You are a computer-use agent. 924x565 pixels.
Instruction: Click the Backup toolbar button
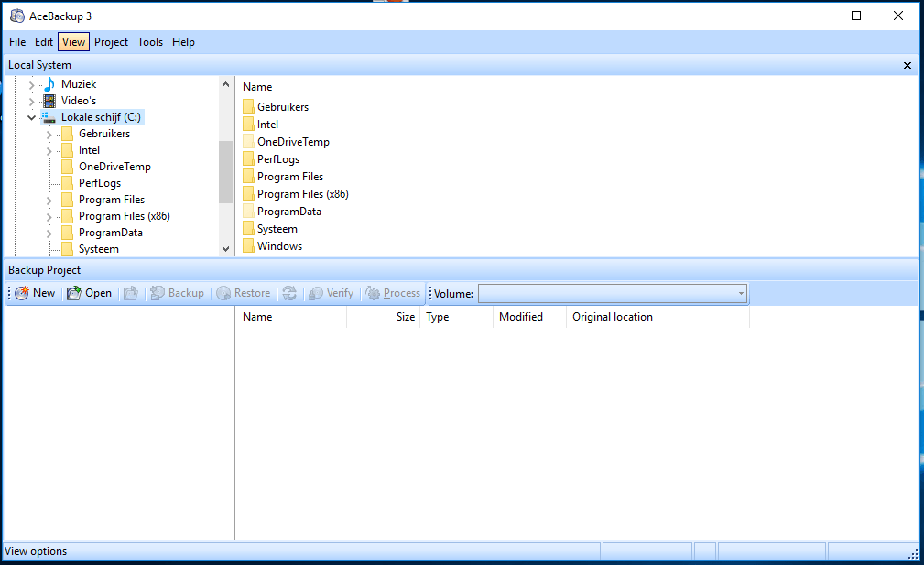pyautogui.click(x=177, y=293)
